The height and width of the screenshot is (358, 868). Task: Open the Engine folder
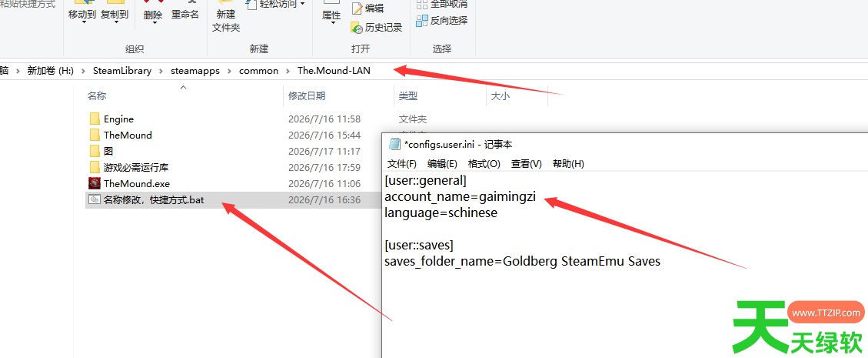pyautogui.click(x=118, y=119)
